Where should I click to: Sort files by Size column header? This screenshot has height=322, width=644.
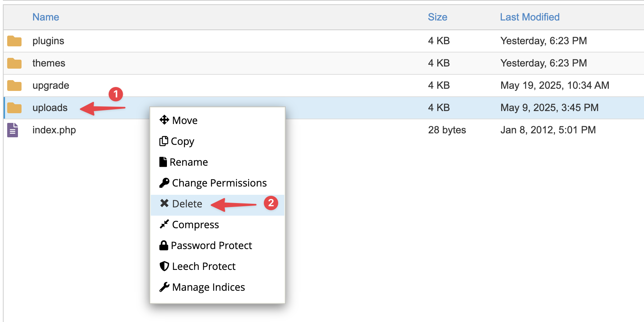point(438,17)
